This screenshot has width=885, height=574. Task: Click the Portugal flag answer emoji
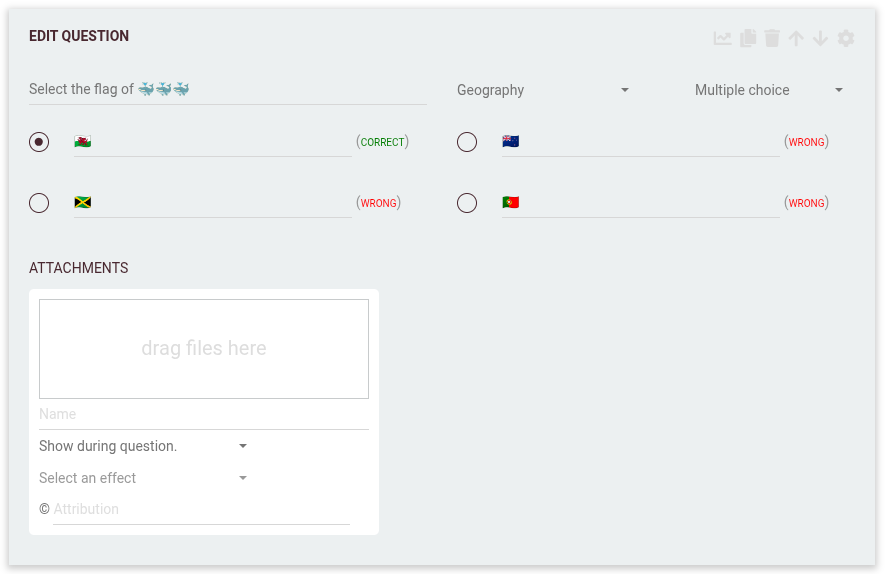click(x=511, y=203)
